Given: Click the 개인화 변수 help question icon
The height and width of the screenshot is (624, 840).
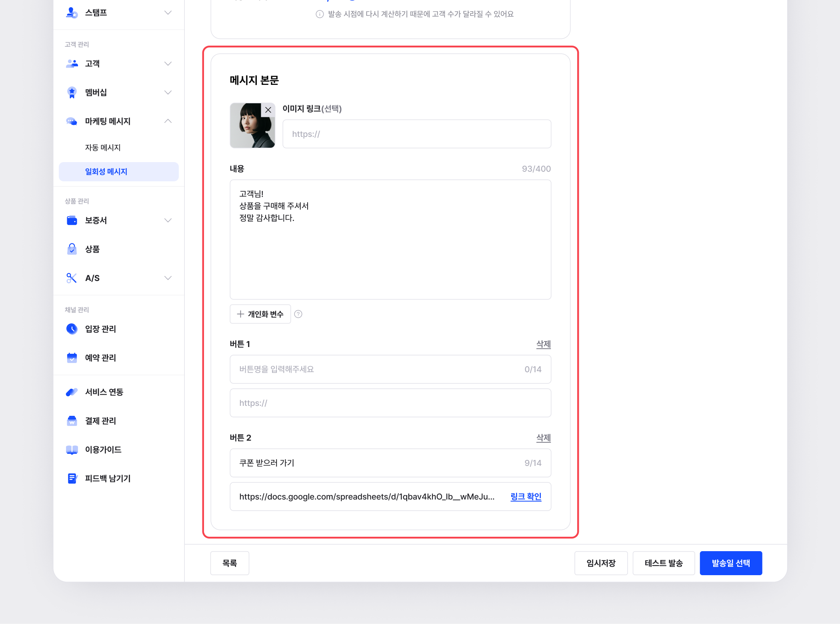Looking at the screenshot, I should (x=298, y=314).
